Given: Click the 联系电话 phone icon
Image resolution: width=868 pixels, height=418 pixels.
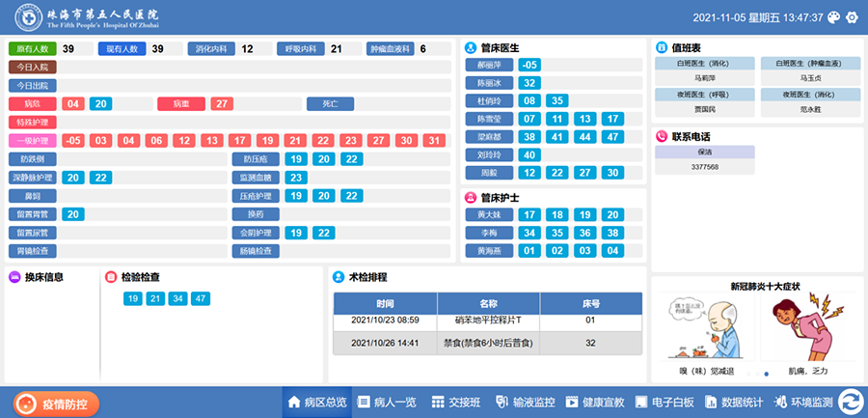Looking at the screenshot, I should coord(662,136).
